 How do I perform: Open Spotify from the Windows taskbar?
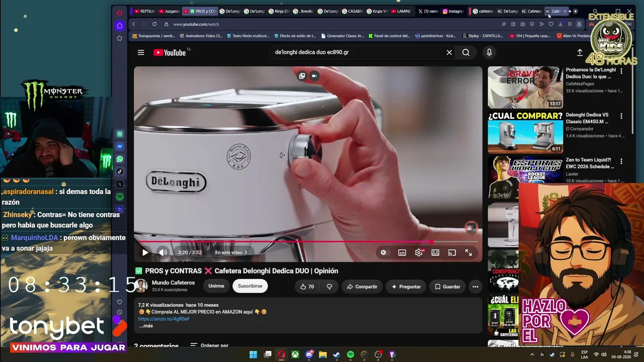[351, 354]
